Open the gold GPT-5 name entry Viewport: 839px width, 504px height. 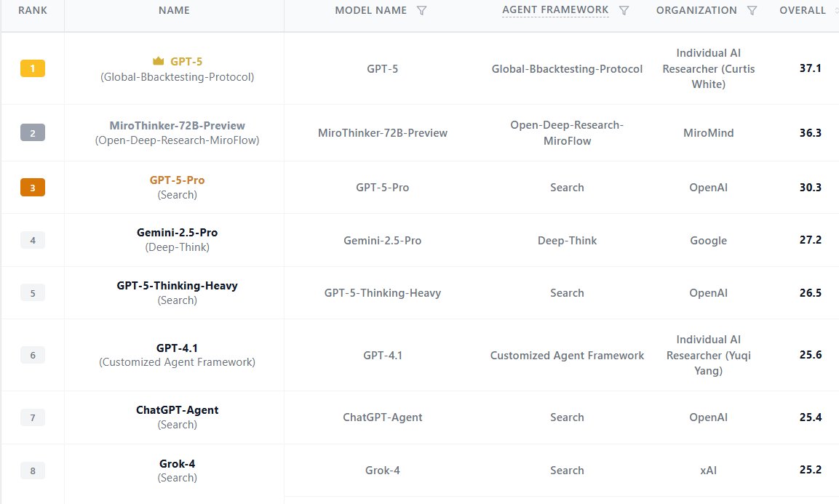point(186,62)
